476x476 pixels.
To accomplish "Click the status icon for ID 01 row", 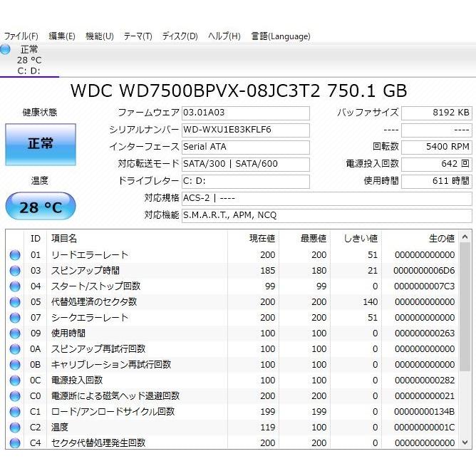I will click(x=15, y=255).
